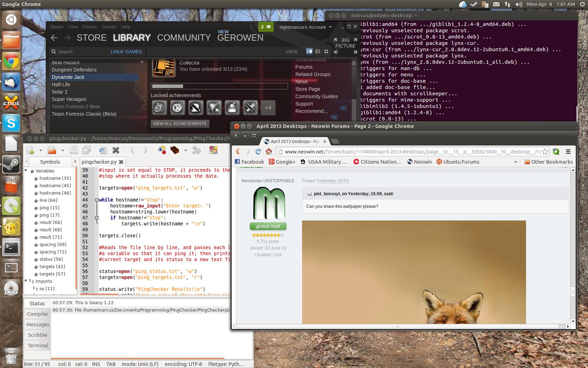Switch Steam library to grid view
The image size is (588, 368).
[326, 52]
